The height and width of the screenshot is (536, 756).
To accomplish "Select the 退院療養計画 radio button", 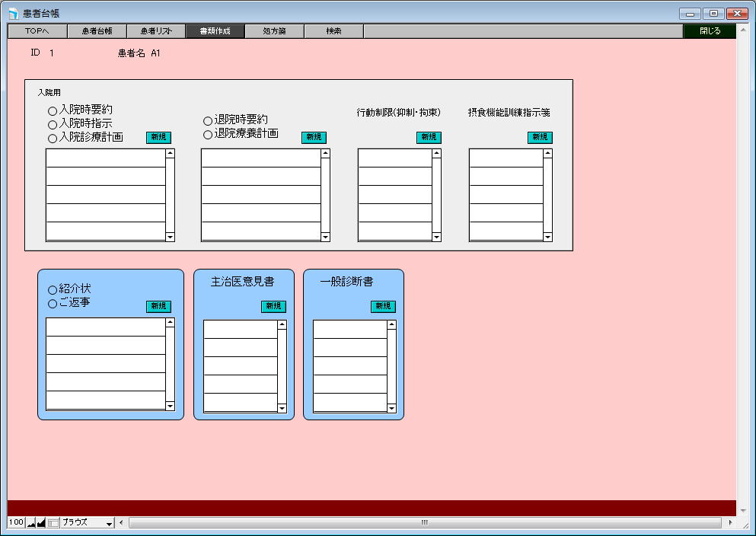I will [x=208, y=135].
